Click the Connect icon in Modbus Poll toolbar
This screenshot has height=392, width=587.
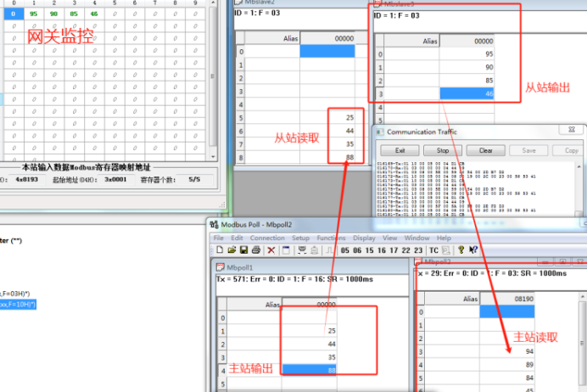[302, 250]
